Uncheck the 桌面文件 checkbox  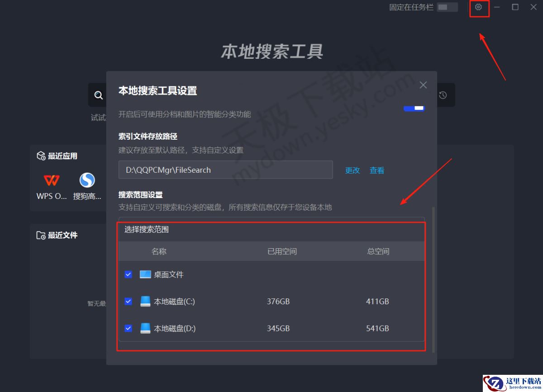click(128, 274)
